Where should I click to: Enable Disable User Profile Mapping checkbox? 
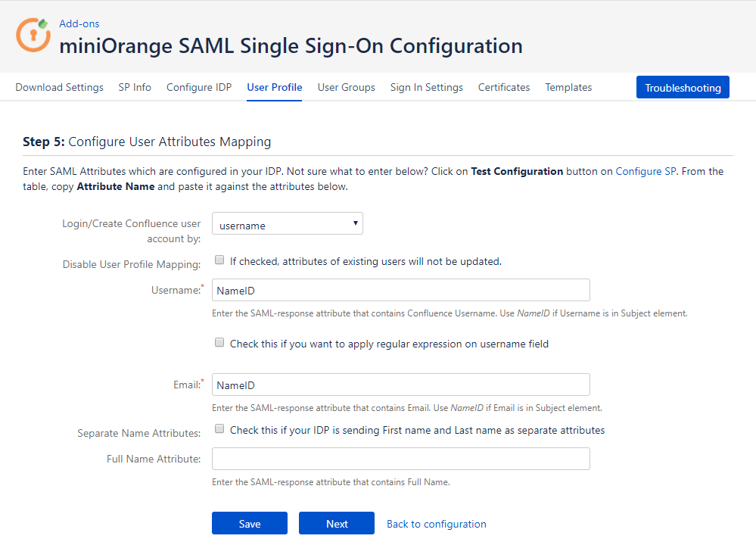pyautogui.click(x=219, y=260)
